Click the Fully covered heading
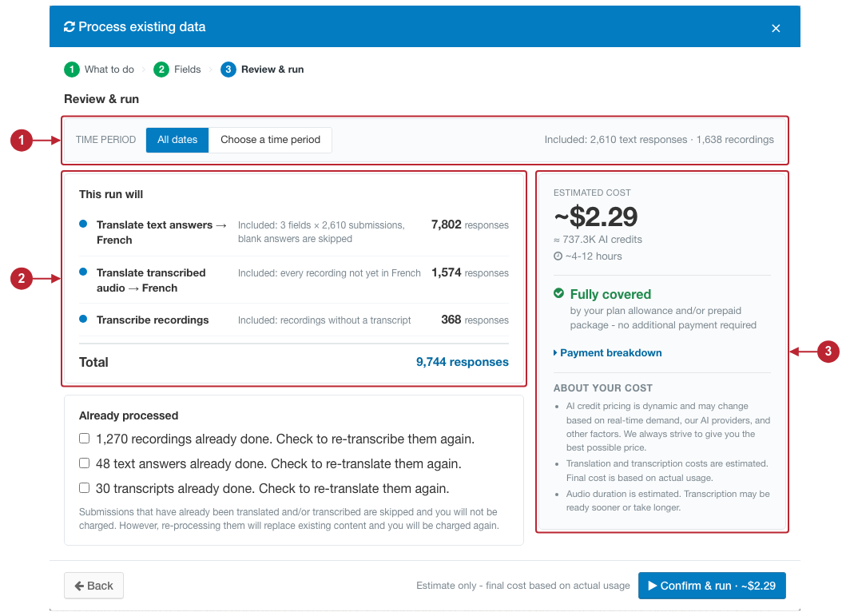Screen dimensions: 850x616 (x=610, y=294)
